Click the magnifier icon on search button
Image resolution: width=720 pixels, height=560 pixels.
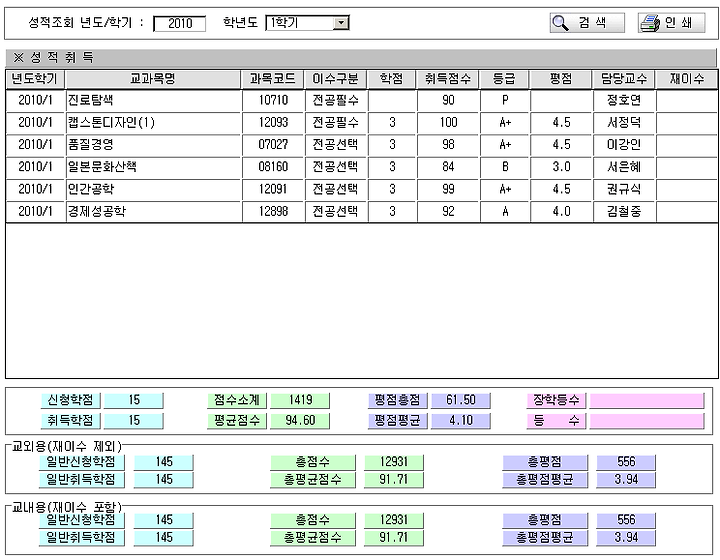[561, 23]
